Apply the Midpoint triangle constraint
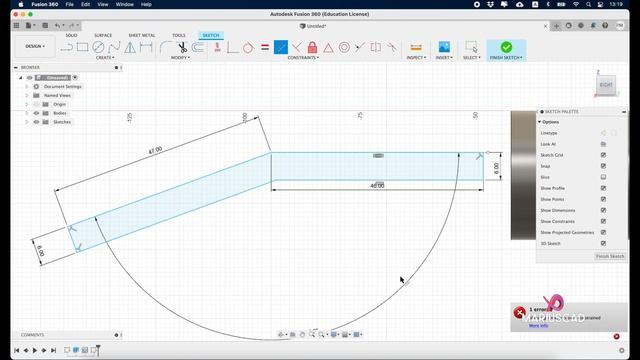The width and height of the screenshot is (640, 360). (328, 48)
